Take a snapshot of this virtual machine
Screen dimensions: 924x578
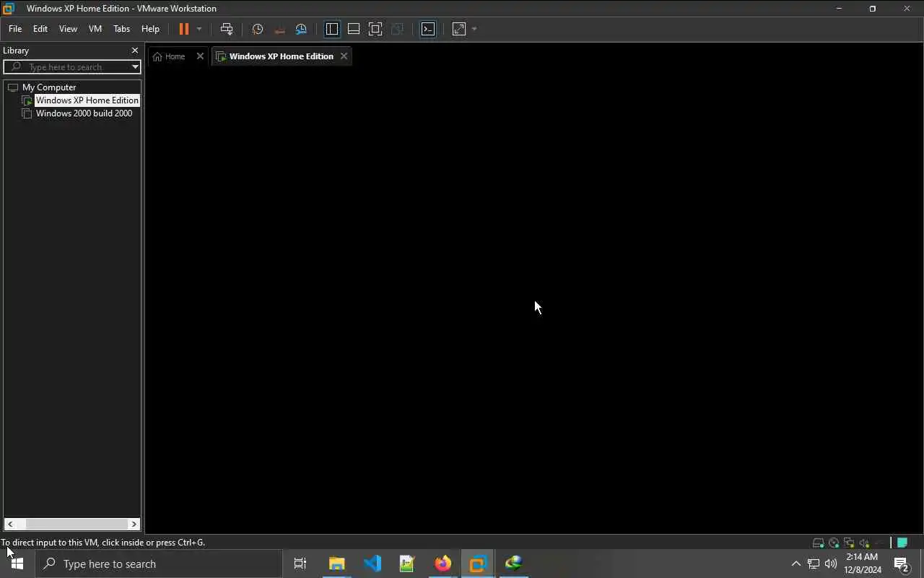258,29
